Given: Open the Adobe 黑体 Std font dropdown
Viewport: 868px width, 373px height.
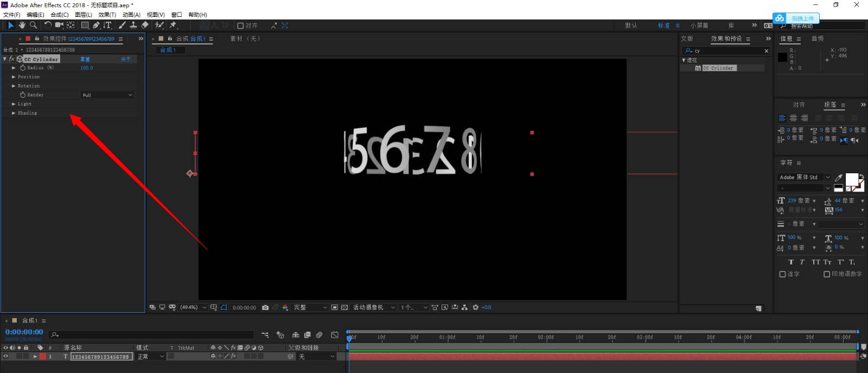Looking at the screenshot, I should [804, 178].
